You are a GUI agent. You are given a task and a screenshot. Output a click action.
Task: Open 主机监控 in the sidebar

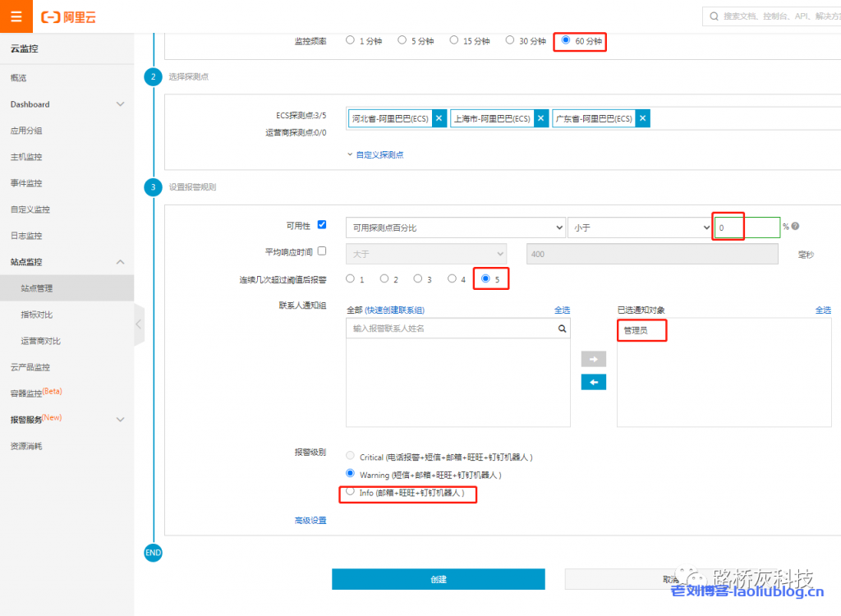(26, 157)
